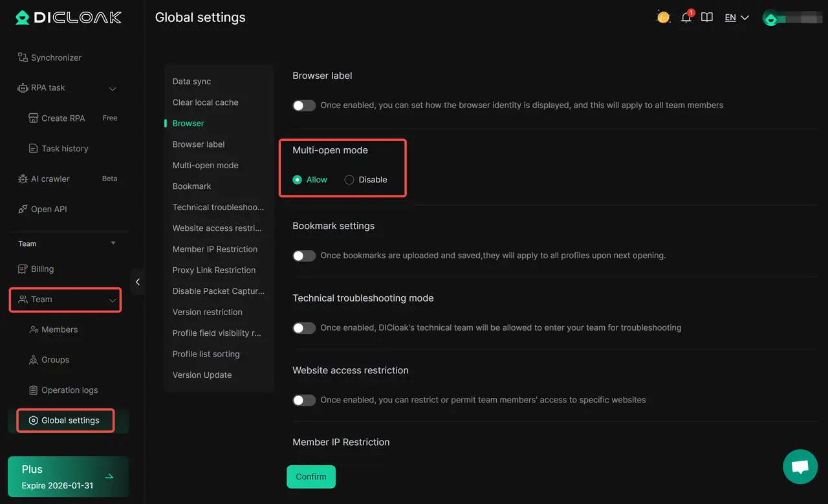Jump to Member IP Restriction section
The image size is (828, 504).
[x=215, y=249]
